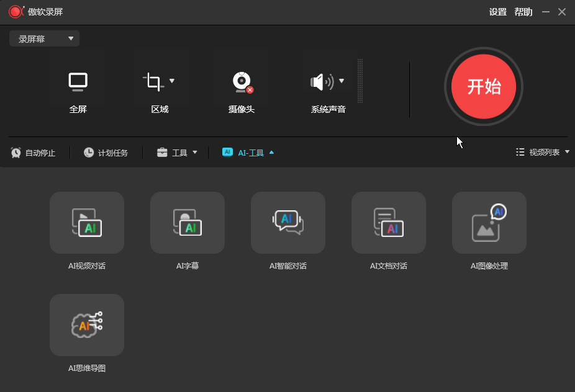Click the audio volume level meter

click(360, 81)
